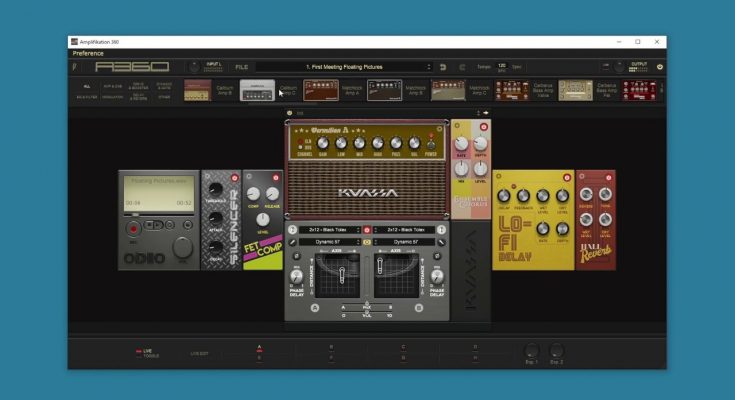Click the FILE button
This screenshot has height=400, width=735.
[241, 67]
